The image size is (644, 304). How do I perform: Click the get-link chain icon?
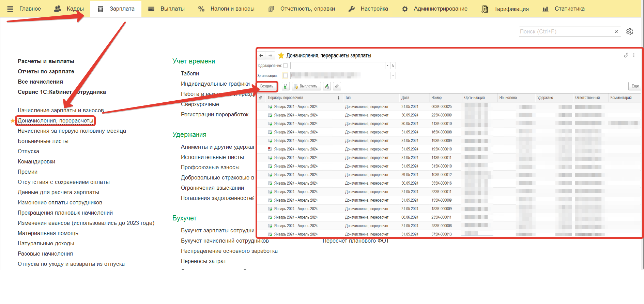pyautogui.click(x=626, y=55)
